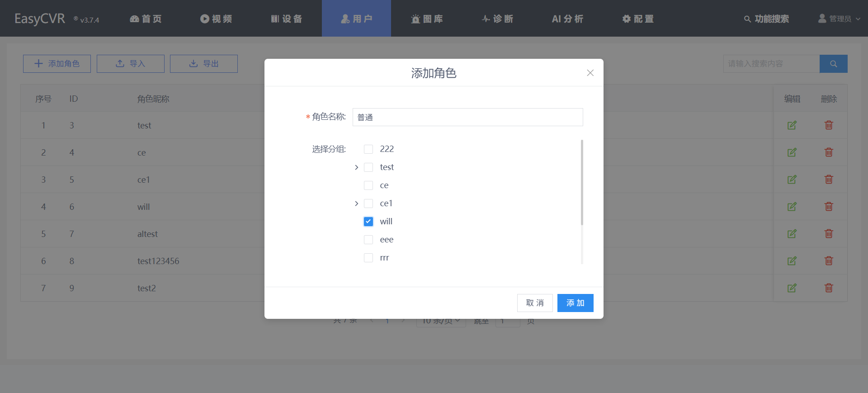The image size is (868, 393).
Task: Expand the 'ce1' group tree node
Action: pyautogui.click(x=356, y=204)
